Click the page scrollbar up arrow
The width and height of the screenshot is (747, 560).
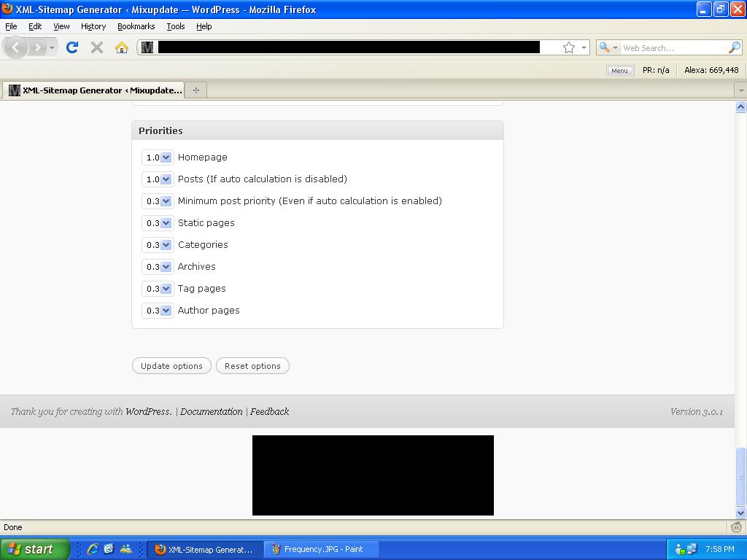coord(741,107)
